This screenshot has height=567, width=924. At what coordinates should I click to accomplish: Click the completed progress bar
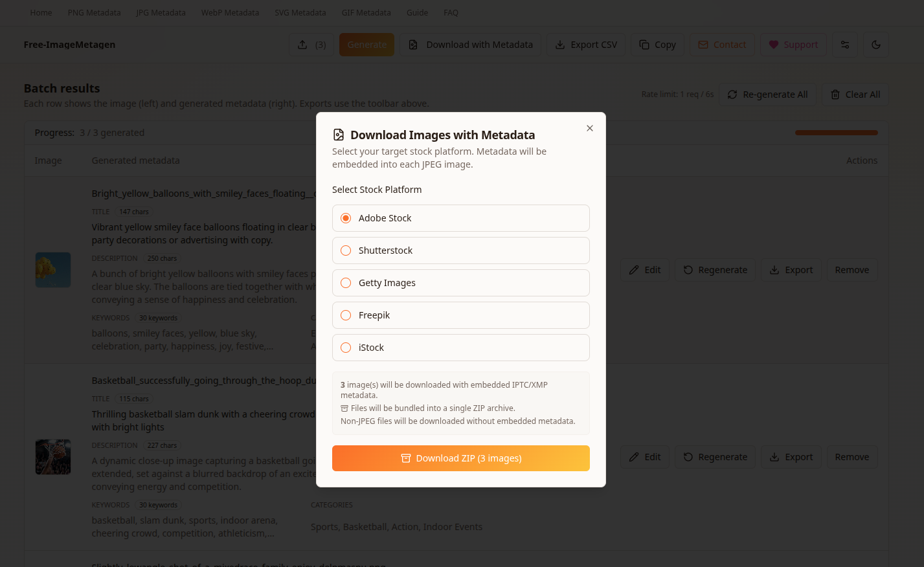[x=836, y=132]
